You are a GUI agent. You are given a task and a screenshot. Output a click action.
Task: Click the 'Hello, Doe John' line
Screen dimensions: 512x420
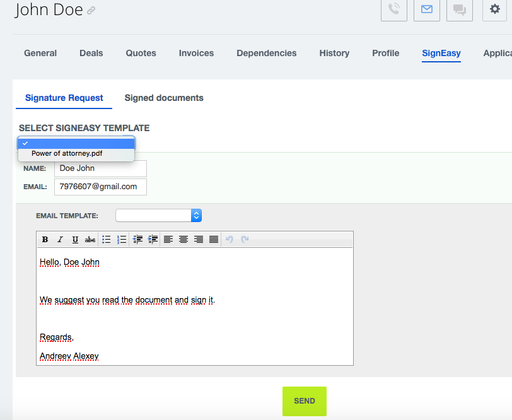(x=69, y=262)
